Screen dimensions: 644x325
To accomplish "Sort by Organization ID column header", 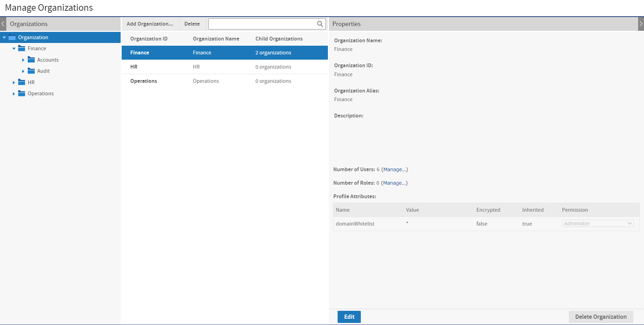I will [x=149, y=39].
